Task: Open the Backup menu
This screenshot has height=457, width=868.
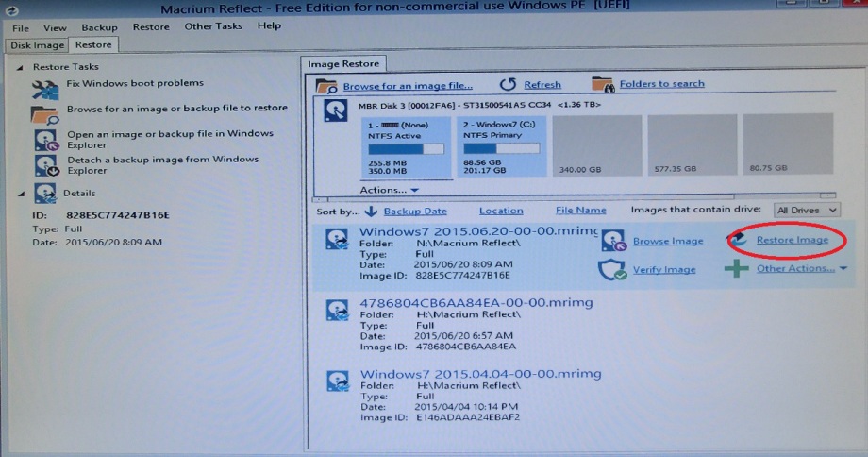Action: pos(100,27)
